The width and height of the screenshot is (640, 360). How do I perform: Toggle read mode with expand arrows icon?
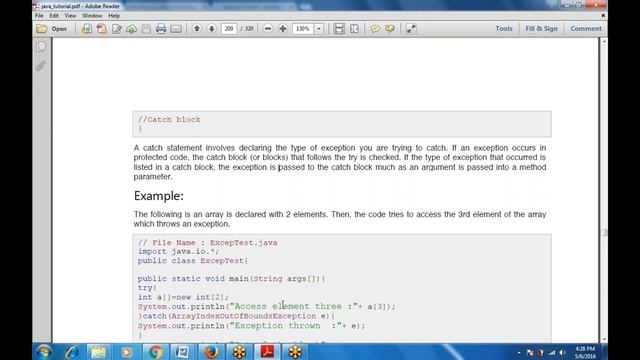411,29
